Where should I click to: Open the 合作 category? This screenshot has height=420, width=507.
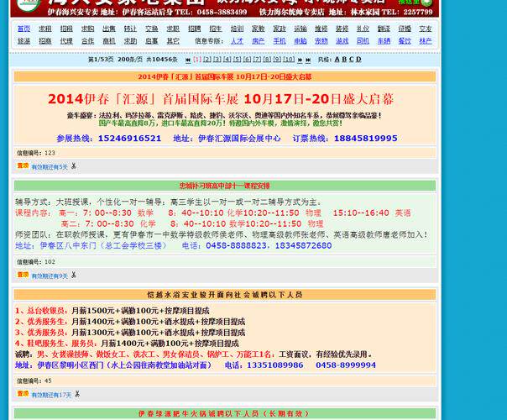(87, 41)
